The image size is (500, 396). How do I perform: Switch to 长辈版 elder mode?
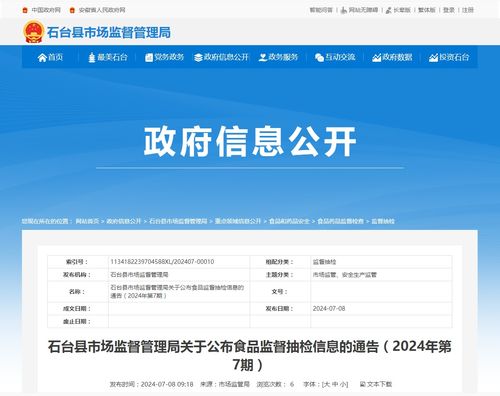pos(402,10)
